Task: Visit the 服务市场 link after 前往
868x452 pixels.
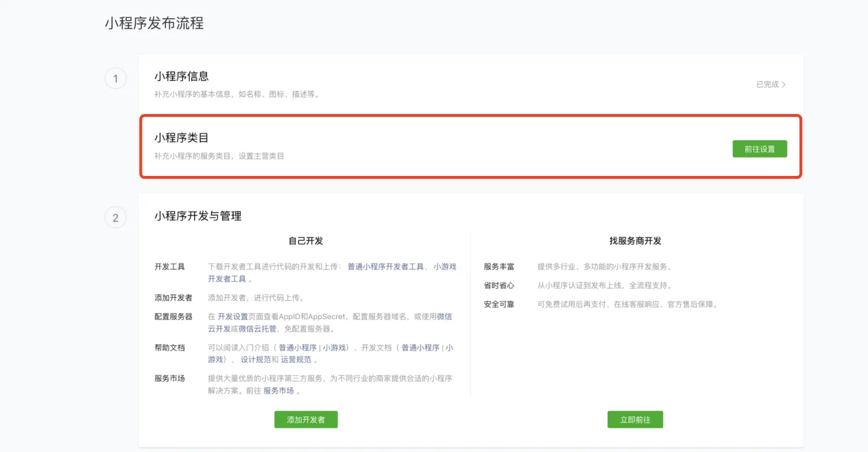Action: tap(278, 391)
